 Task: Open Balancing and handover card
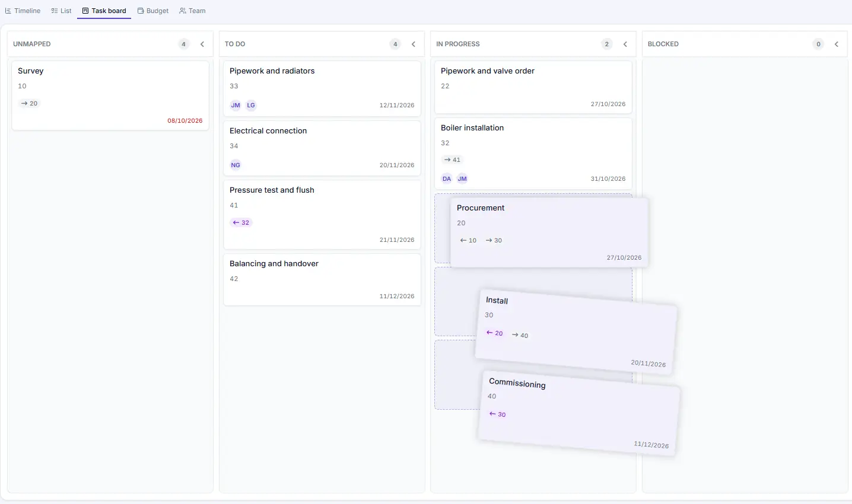(x=322, y=280)
